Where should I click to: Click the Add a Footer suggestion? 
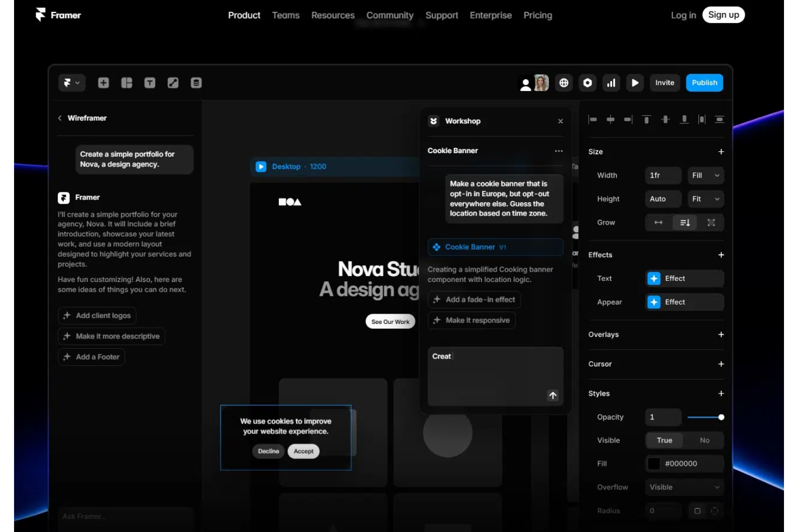92,357
